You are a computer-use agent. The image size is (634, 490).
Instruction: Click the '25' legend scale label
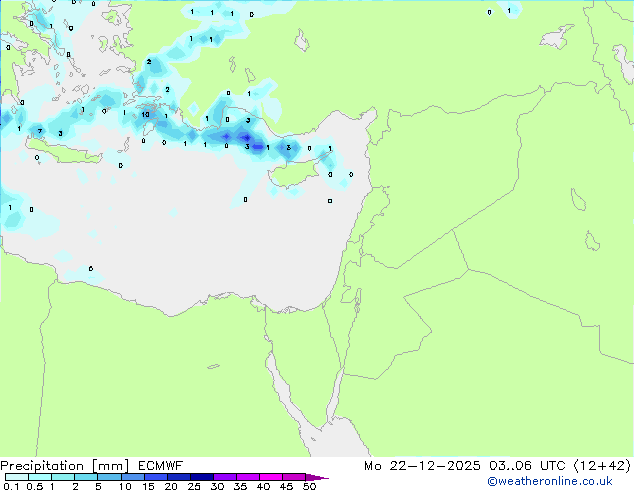[x=194, y=486]
